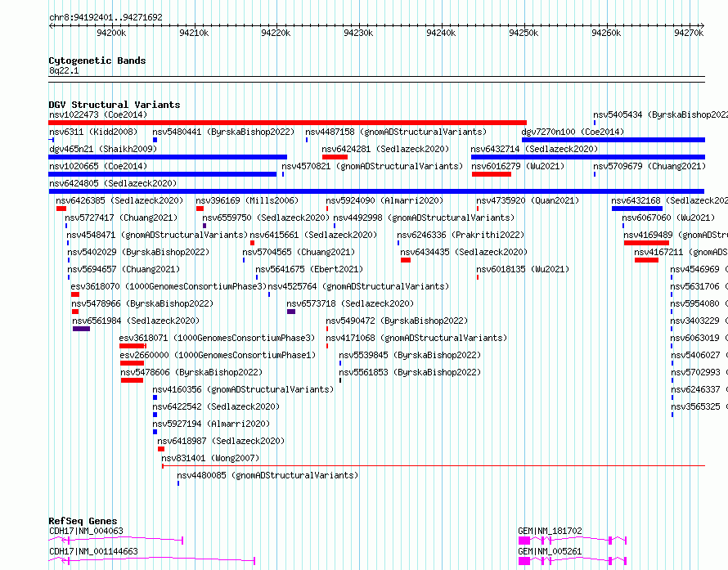Open the red nsv5478606 variant bar
Screen dimensions: 728x570
coord(132,380)
